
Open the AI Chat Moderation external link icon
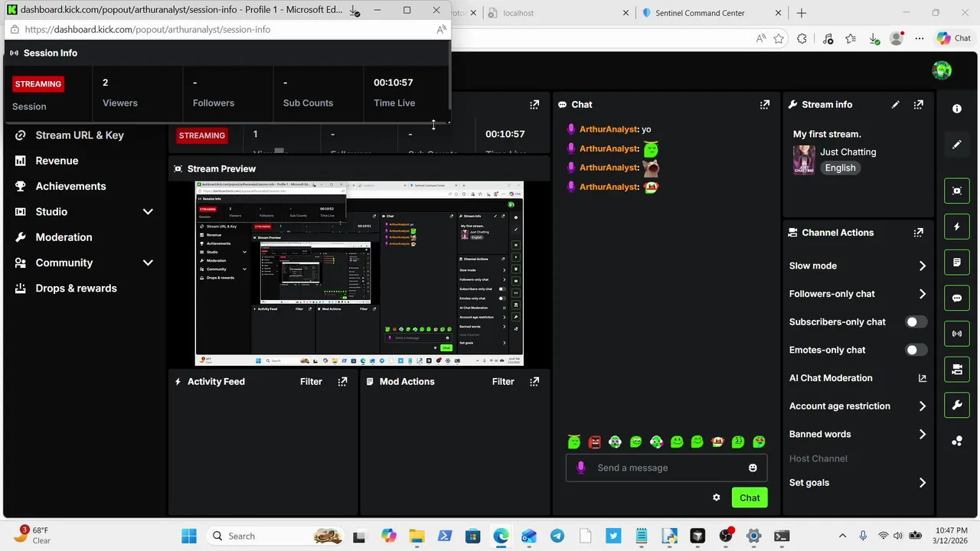pos(922,378)
